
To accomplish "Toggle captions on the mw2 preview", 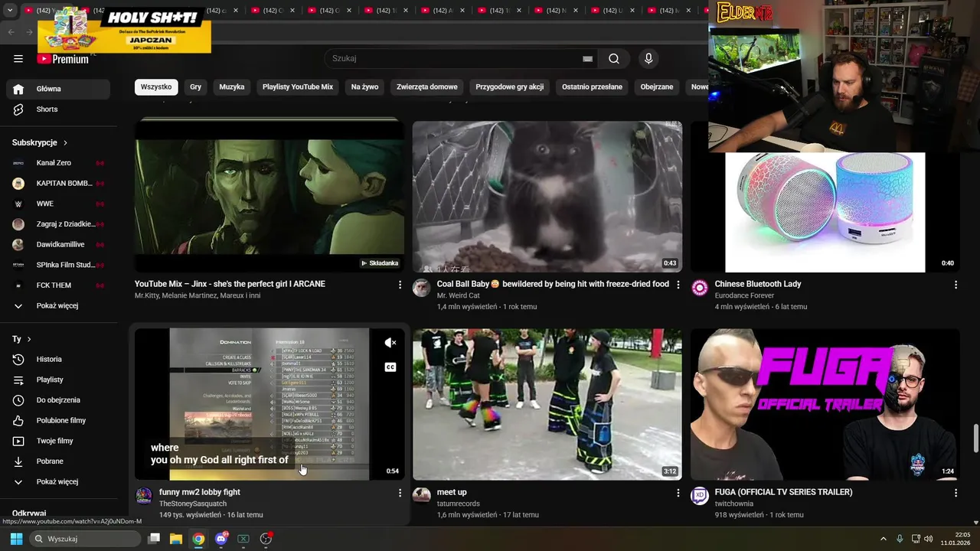I will click(390, 367).
